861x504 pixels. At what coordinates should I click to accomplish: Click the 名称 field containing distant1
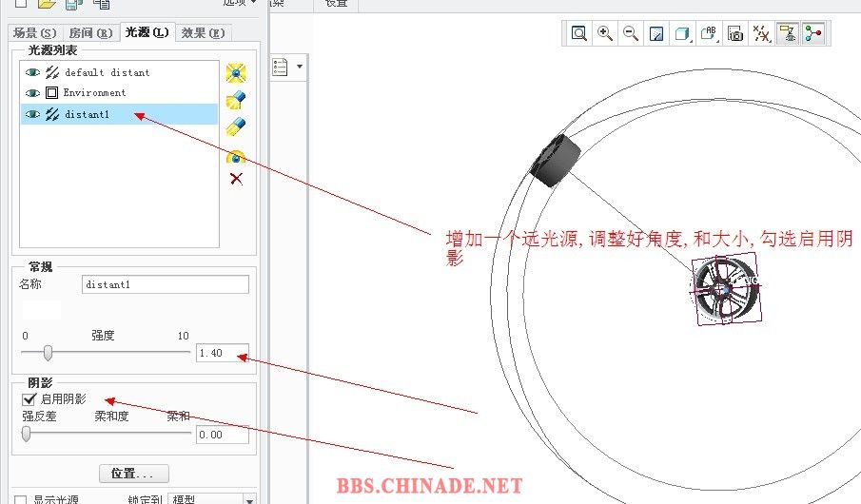166,284
